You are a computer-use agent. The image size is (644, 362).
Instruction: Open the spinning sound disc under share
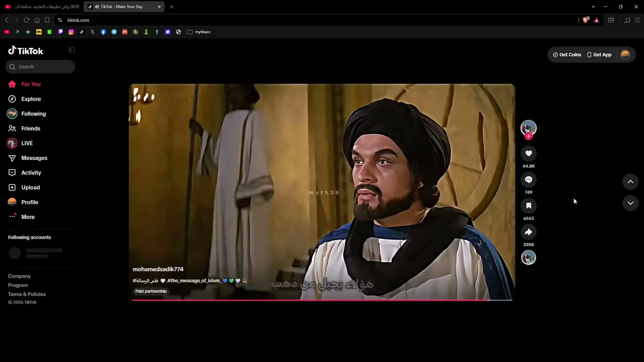tap(528, 257)
